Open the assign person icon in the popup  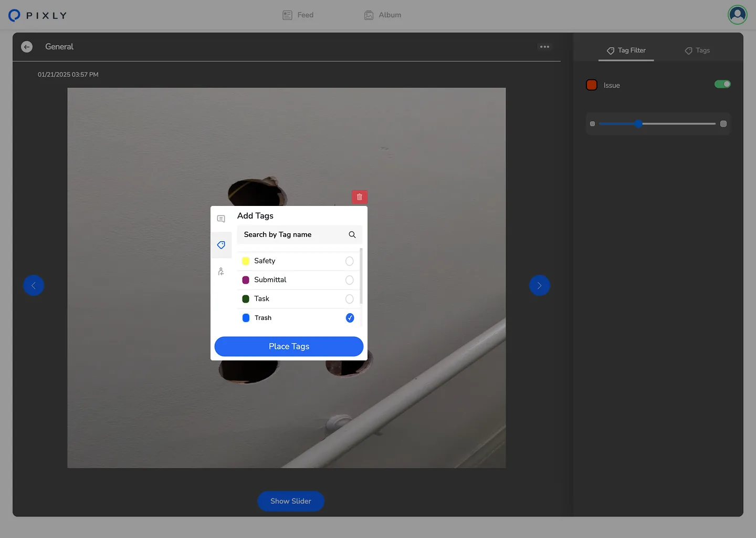coord(221,272)
